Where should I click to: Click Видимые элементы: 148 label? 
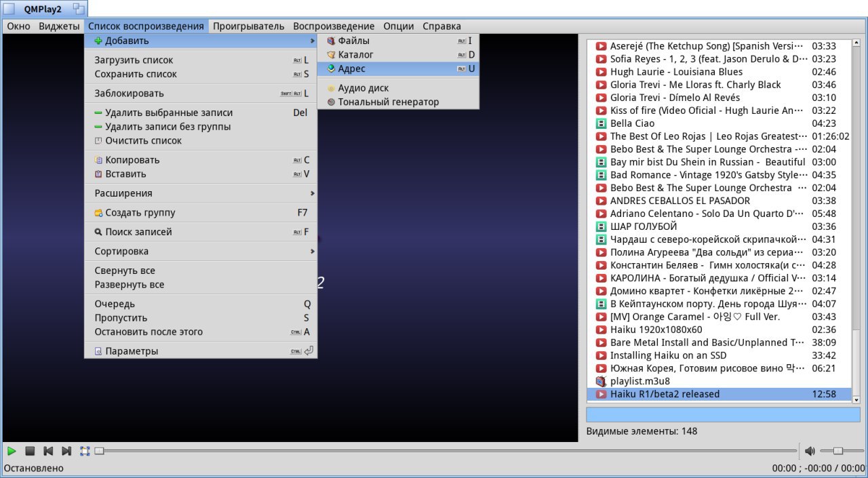(642, 431)
